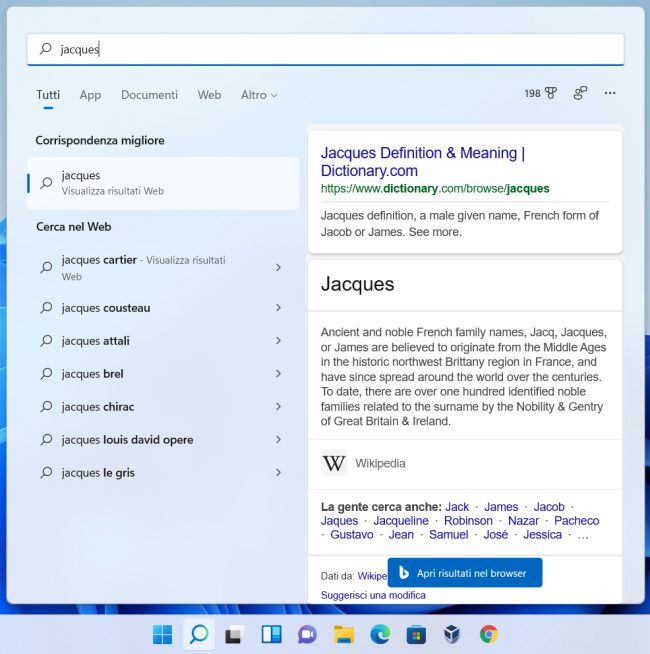Open the Windows Start menu from the taskbar
650x654 pixels.
click(x=162, y=634)
